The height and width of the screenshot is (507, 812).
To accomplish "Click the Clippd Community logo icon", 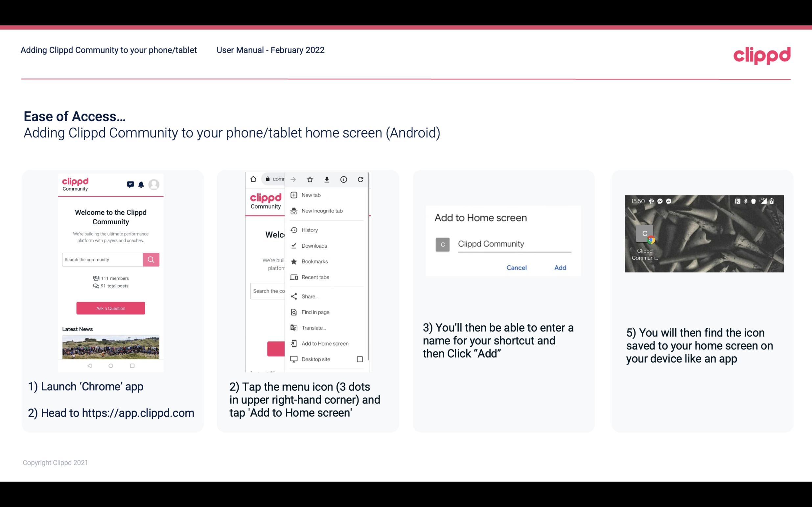I will click(77, 184).
